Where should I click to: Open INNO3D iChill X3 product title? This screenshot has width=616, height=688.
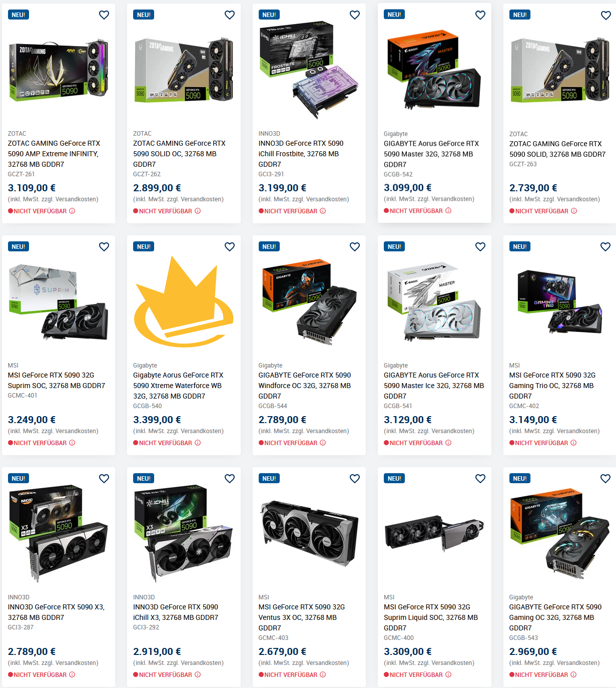click(176, 612)
